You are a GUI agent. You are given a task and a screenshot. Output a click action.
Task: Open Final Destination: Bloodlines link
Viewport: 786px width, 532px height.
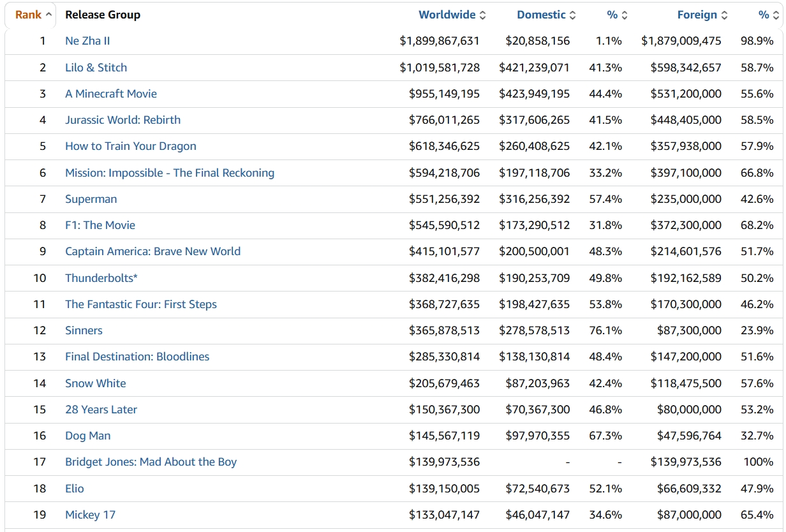137,357
